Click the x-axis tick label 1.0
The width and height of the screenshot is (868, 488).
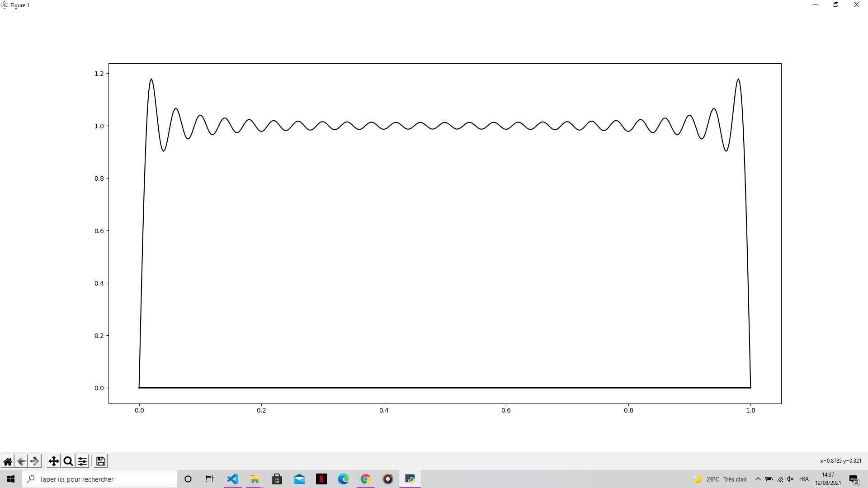tap(750, 410)
